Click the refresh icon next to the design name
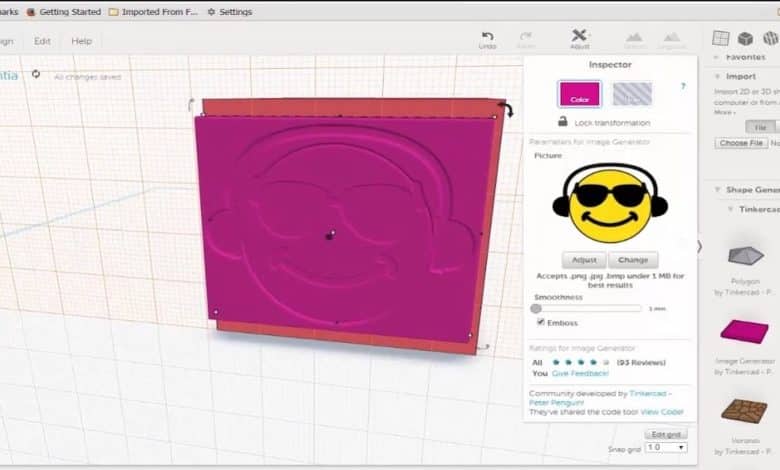The width and height of the screenshot is (780, 470). 36,74
